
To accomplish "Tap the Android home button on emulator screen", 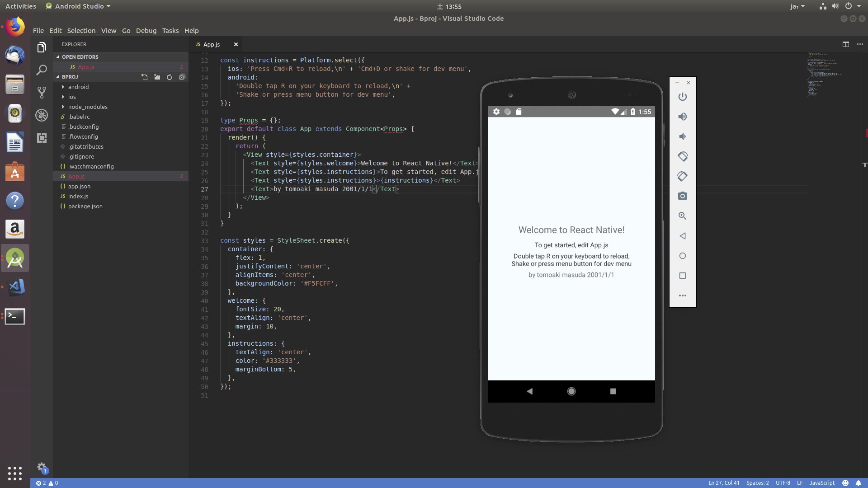I will [571, 391].
